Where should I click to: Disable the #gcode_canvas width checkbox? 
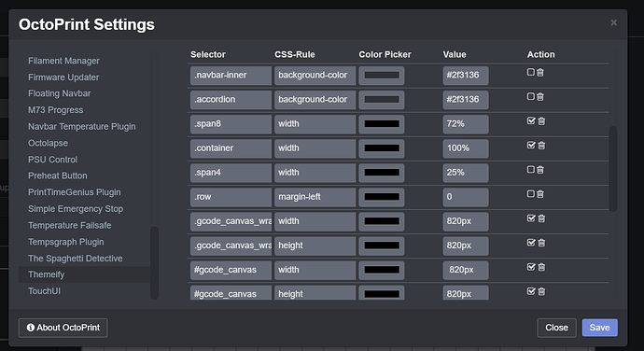pyautogui.click(x=531, y=267)
